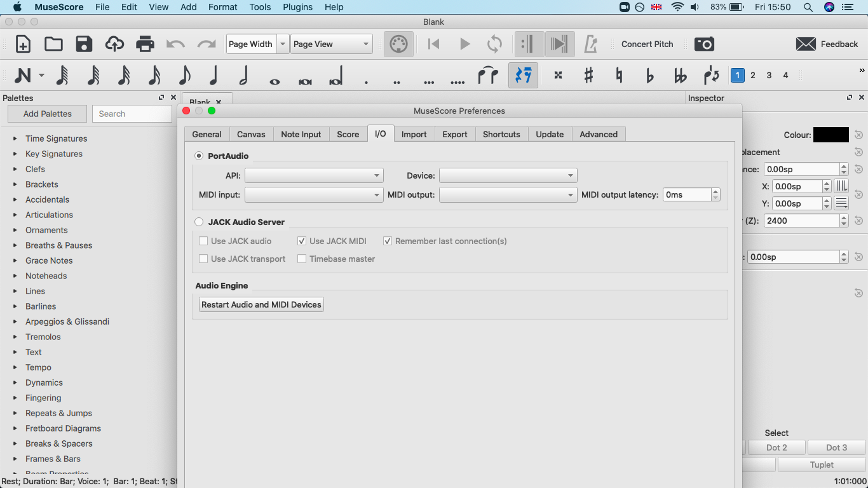868x488 pixels.
Task: Save the score with floppy disk icon
Action: pyautogui.click(x=84, y=44)
